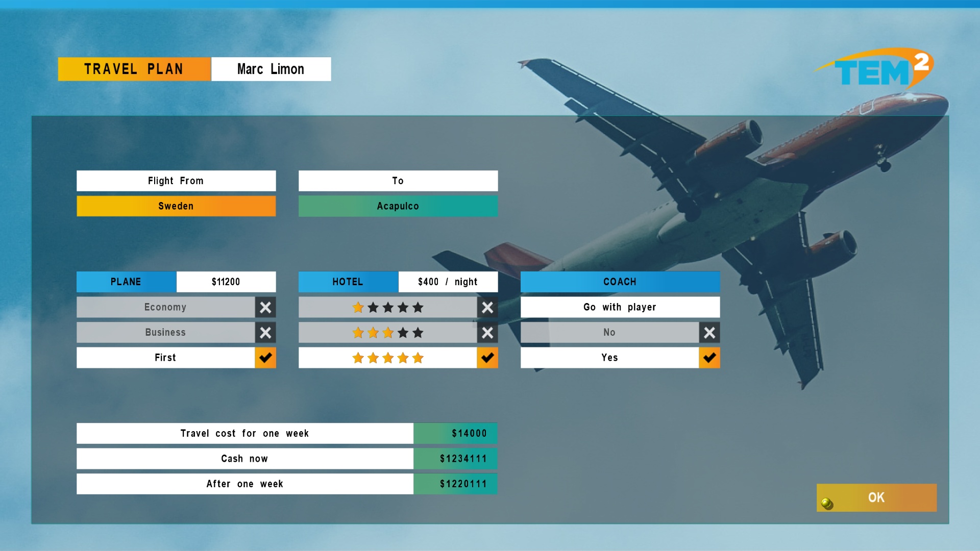Select Business class checkmark icon
Viewport: 980px width, 551px height.
click(x=265, y=332)
